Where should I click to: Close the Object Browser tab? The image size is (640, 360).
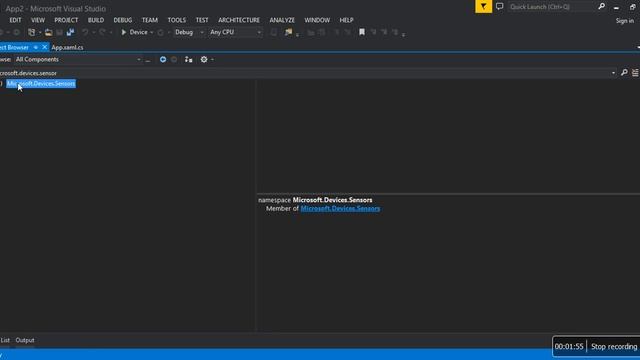pos(44,47)
